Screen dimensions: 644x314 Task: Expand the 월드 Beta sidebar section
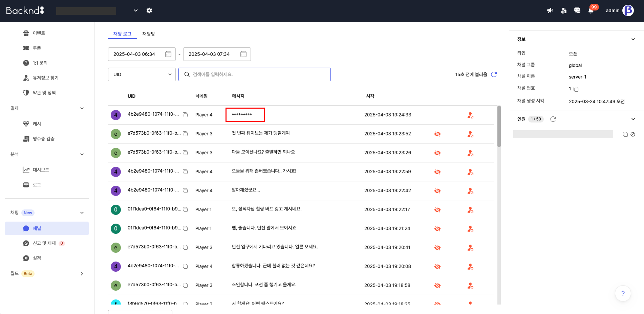coord(82,274)
